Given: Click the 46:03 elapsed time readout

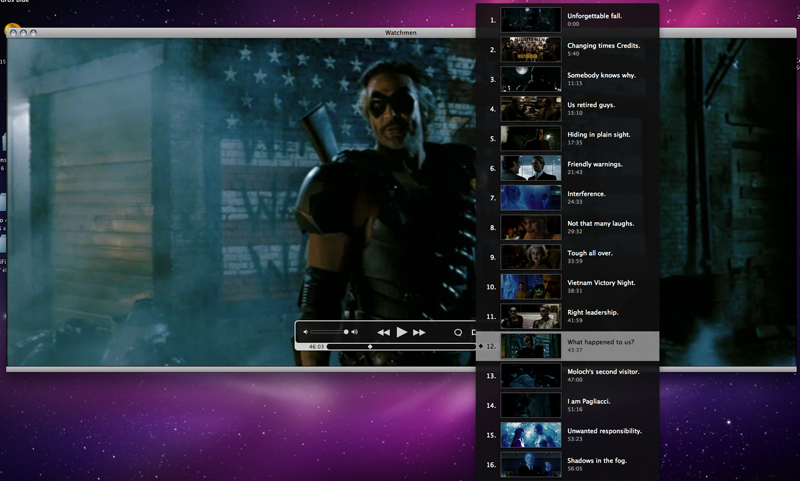Looking at the screenshot, I should click(x=316, y=346).
